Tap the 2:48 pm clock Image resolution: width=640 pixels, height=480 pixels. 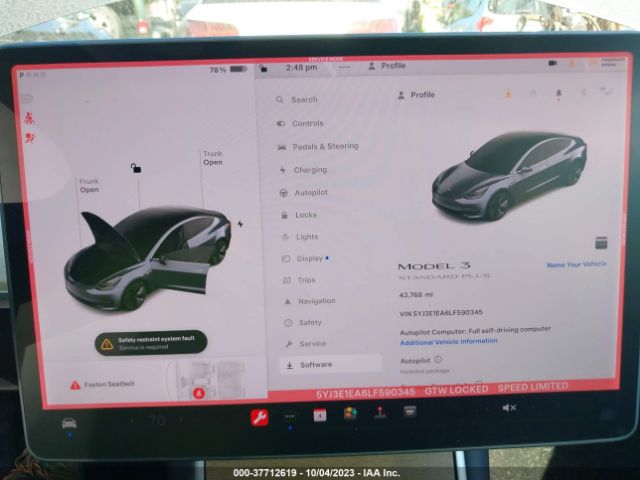302,68
